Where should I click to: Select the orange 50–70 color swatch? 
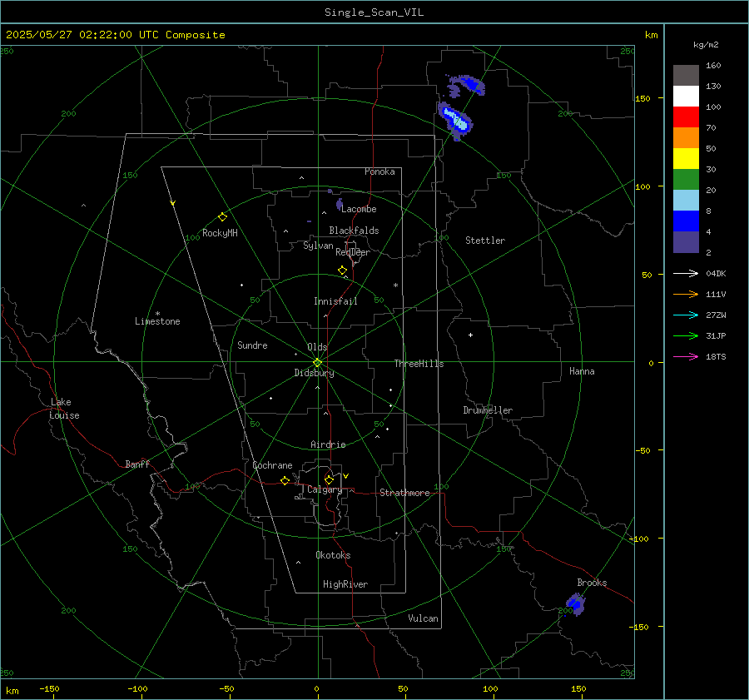(x=686, y=138)
